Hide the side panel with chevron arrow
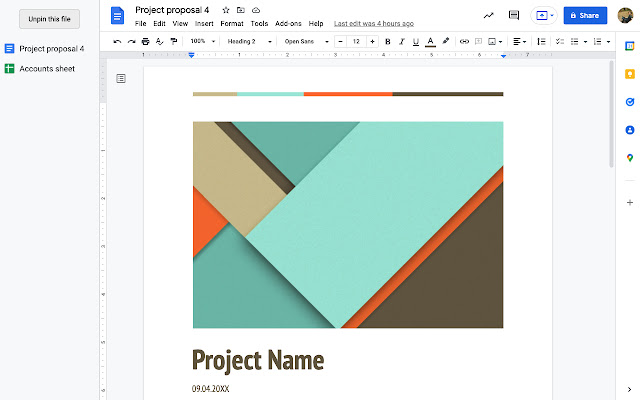 coord(629,389)
